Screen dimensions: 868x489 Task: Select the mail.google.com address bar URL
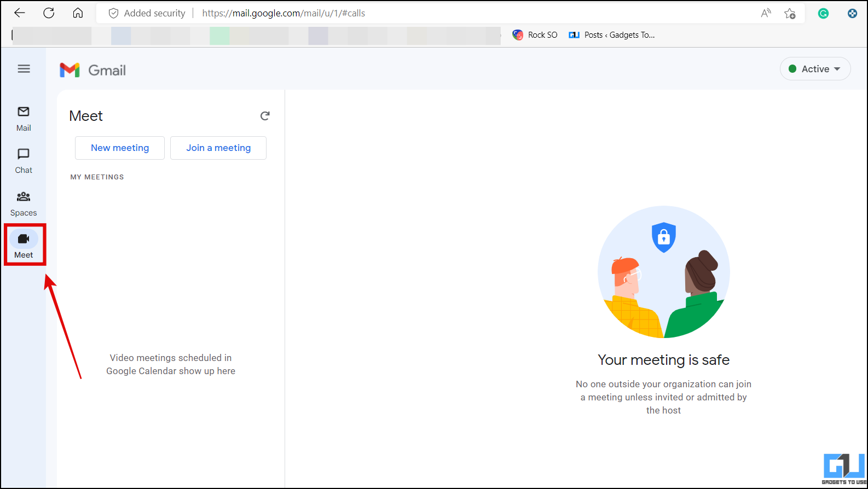[x=283, y=13]
